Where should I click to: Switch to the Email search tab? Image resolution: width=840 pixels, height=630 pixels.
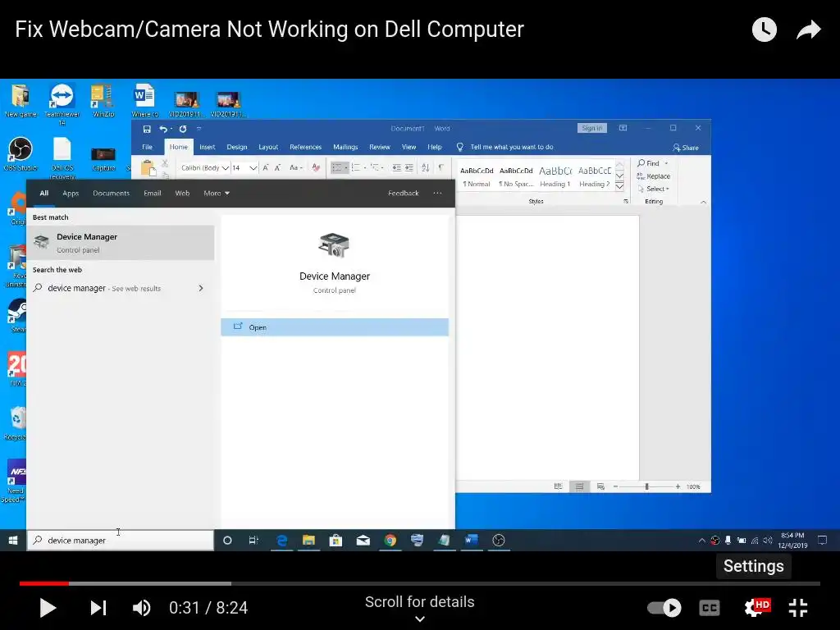tap(152, 194)
